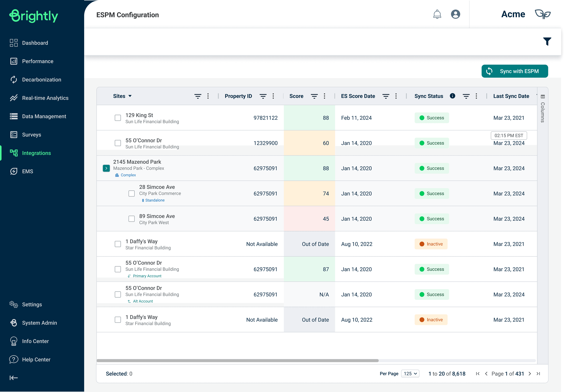Open the user account profile icon
The image size is (565, 392).
(x=455, y=14)
